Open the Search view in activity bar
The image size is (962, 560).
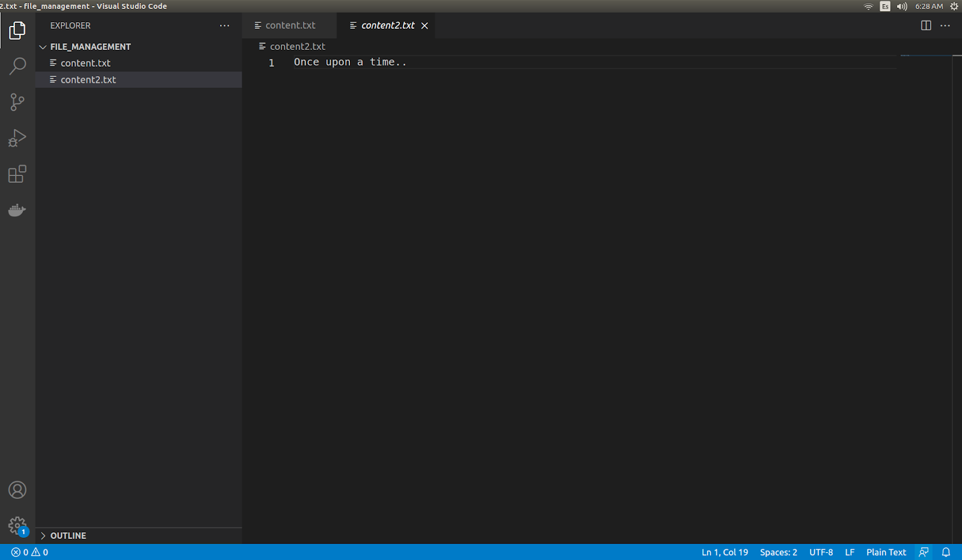tap(17, 66)
